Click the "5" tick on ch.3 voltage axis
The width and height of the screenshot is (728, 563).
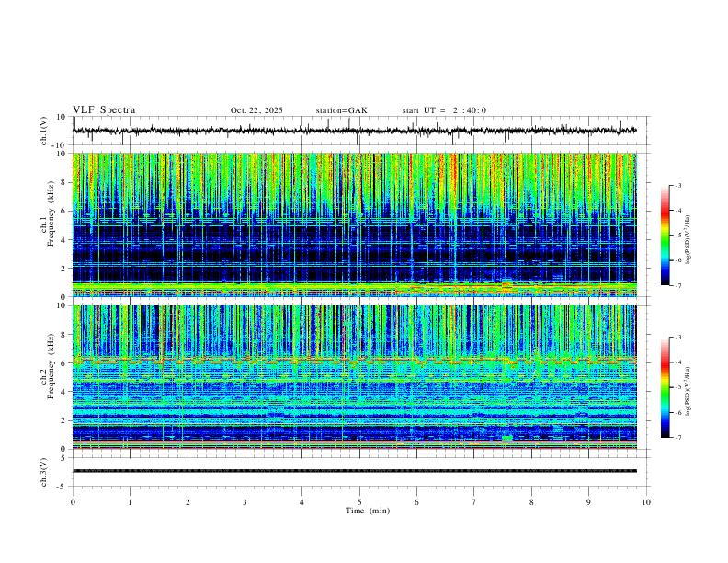[63, 458]
